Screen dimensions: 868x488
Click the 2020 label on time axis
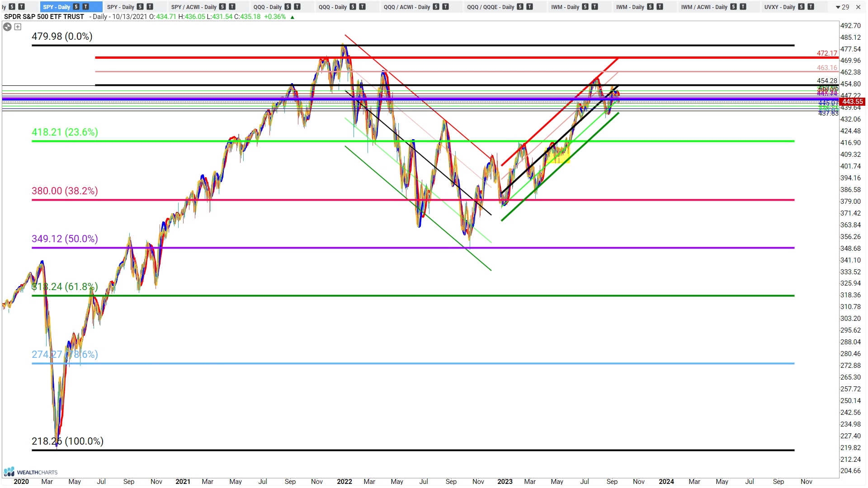pos(21,482)
